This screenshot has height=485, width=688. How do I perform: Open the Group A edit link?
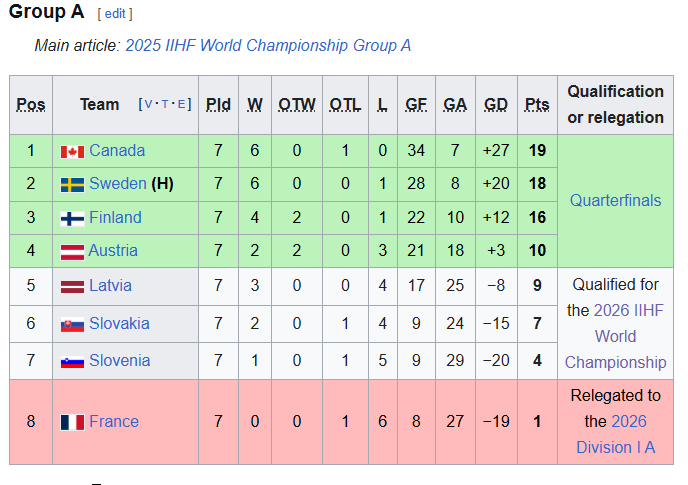pyautogui.click(x=115, y=14)
